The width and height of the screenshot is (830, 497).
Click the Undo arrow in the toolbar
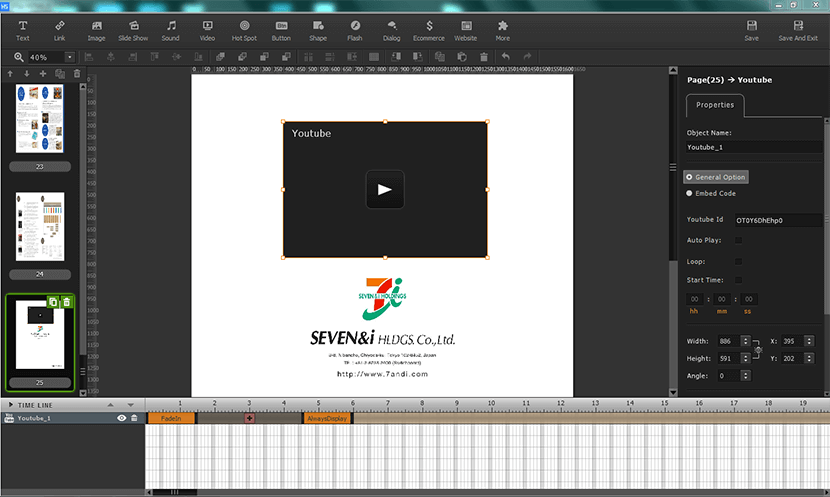point(506,56)
